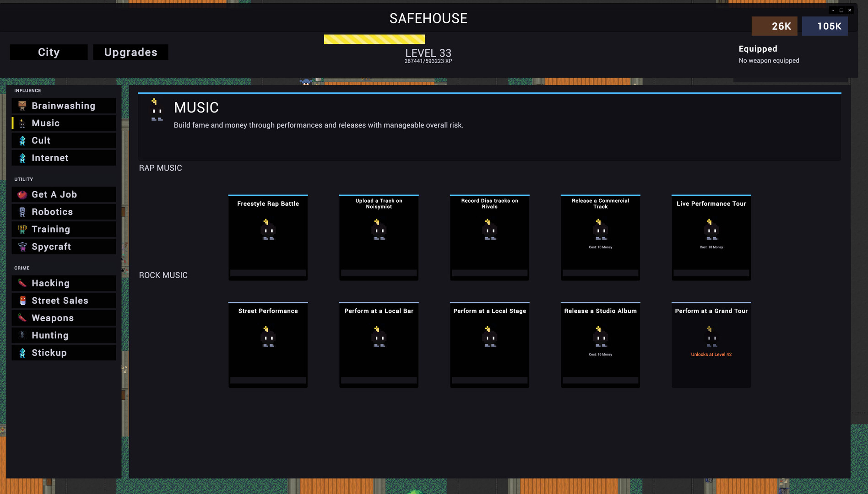Viewport: 868px width, 494px height.
Task: Start the Freestyle Rap Battle activity
Action: (268, 237)
